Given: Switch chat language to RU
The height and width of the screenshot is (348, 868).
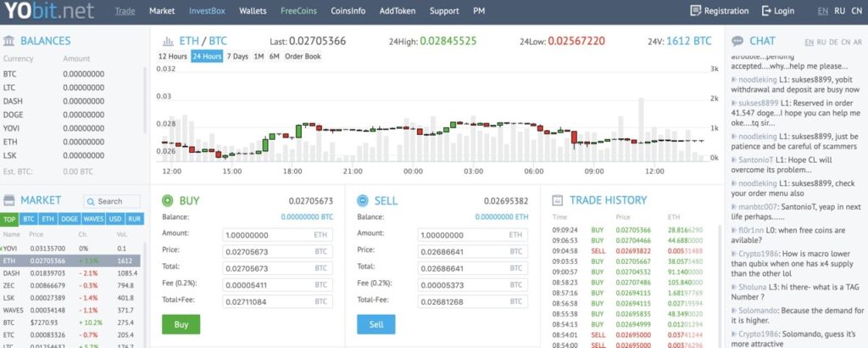Looking at the screenshot, I should click(821, 42).
